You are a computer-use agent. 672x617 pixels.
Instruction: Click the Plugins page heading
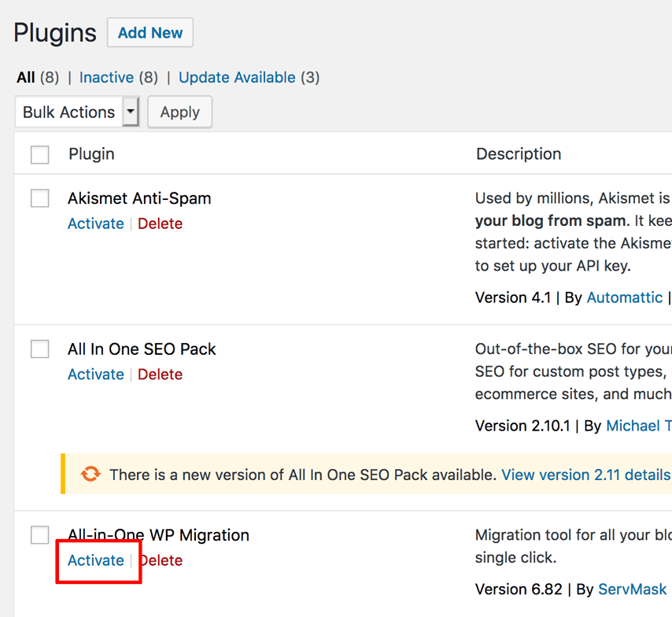[55, 33]
